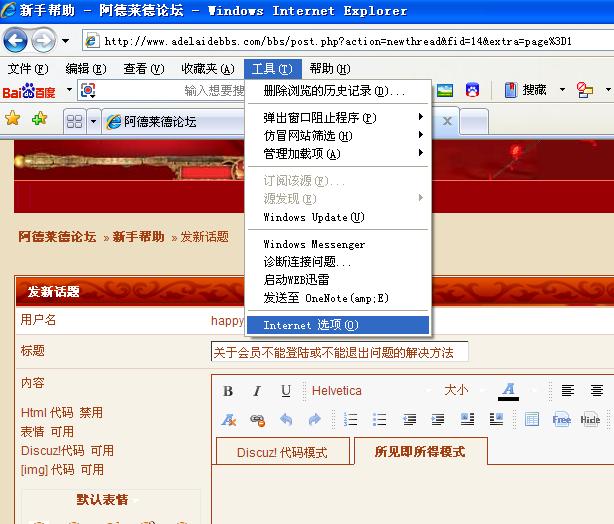Image resolution: width=614 pixels, height=524 pixels.
Task: Click the undo arrow in editor toolbar
Action: click(x=286, y=420)
